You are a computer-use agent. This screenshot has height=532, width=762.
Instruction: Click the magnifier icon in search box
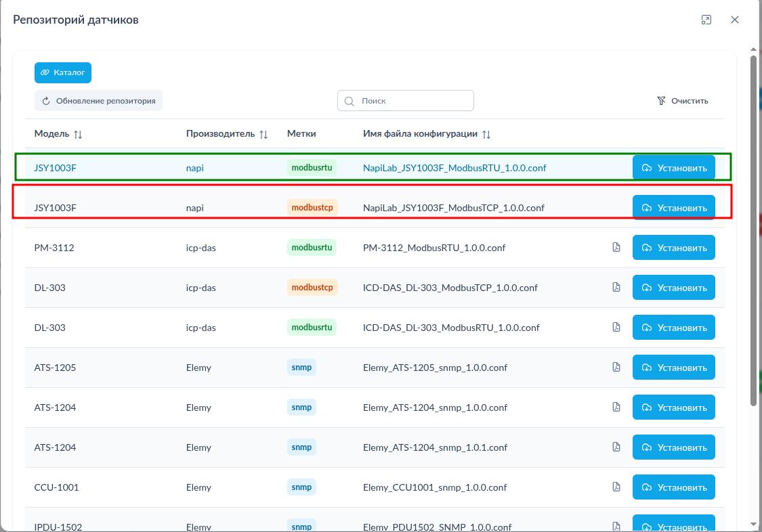(350, 101)
